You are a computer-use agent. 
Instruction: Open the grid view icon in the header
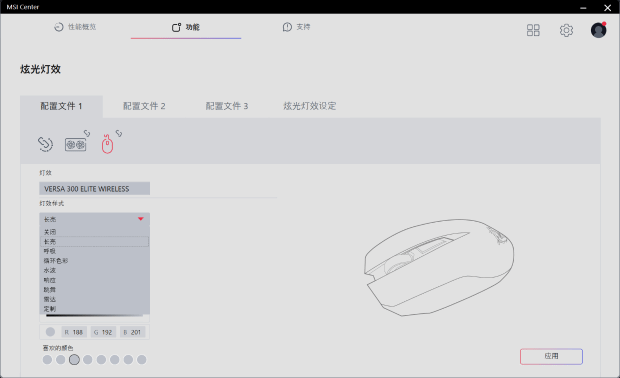click(533, 30)
